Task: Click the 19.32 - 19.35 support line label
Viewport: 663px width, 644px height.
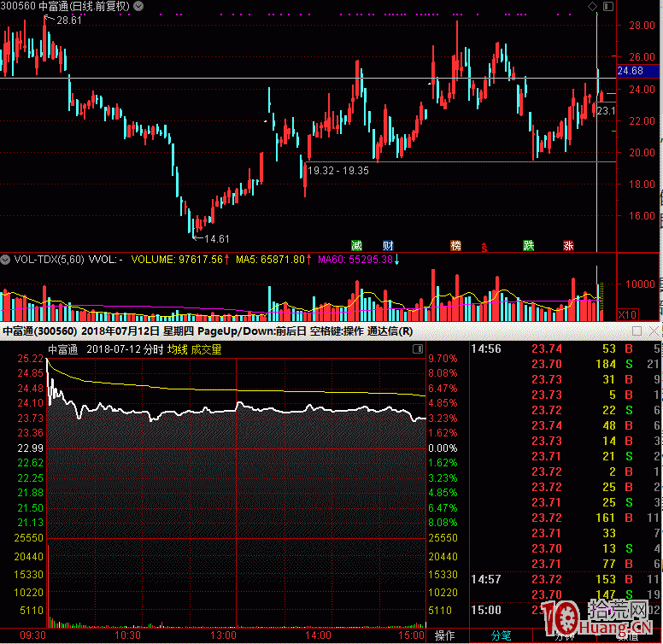Action: coord(338,171)
